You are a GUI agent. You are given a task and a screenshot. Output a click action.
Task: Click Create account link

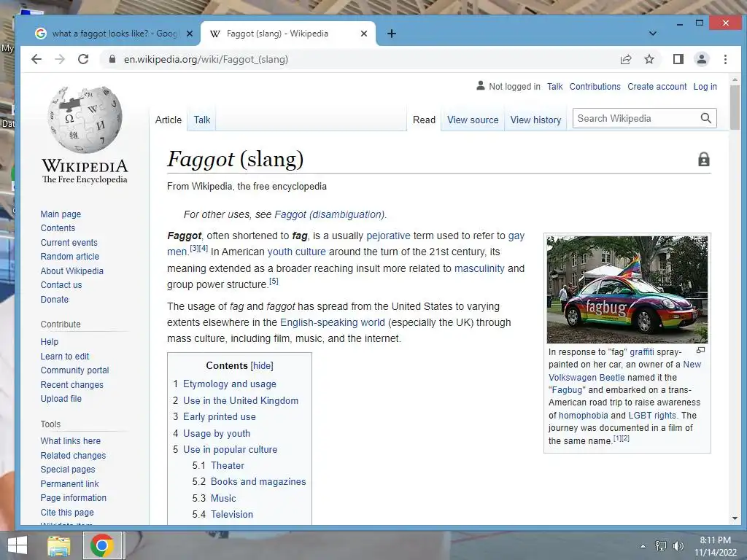[657, 87]
